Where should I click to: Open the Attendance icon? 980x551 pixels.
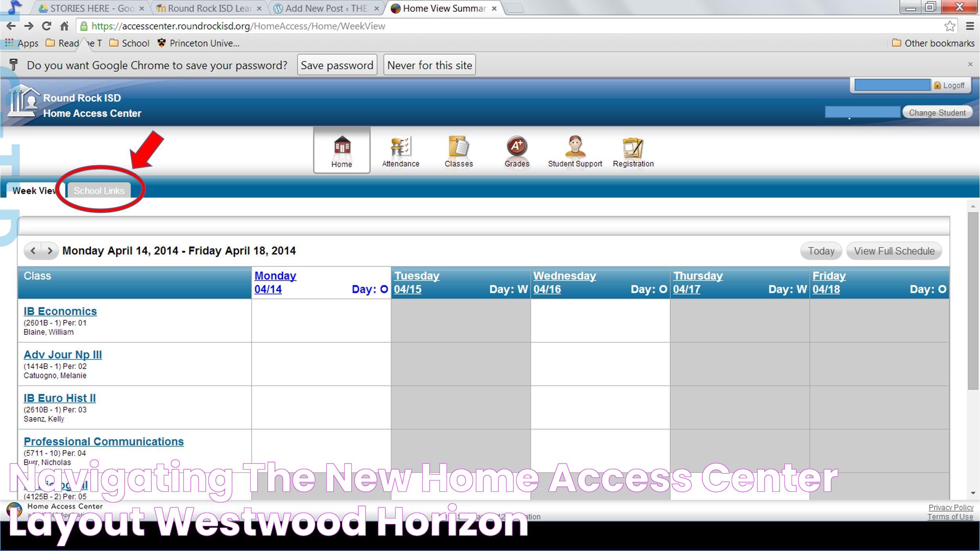click(400, 151)
